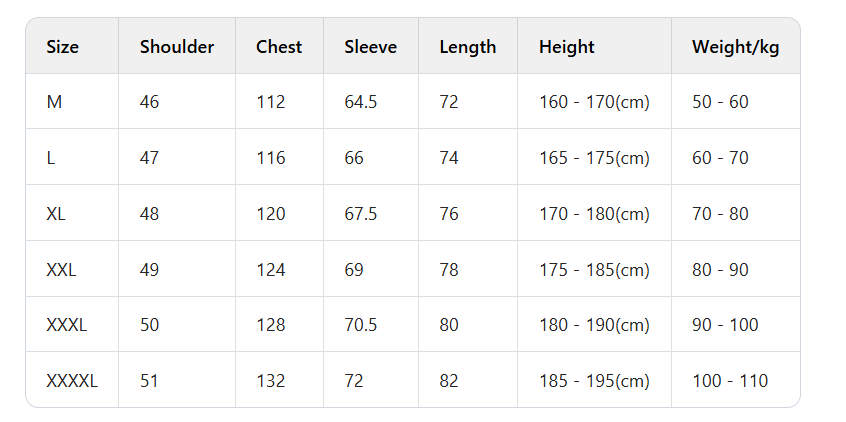Click the height cell 170 - 180(cm)
Viewport: 846px width, 422px height.
tap(594, 214)
